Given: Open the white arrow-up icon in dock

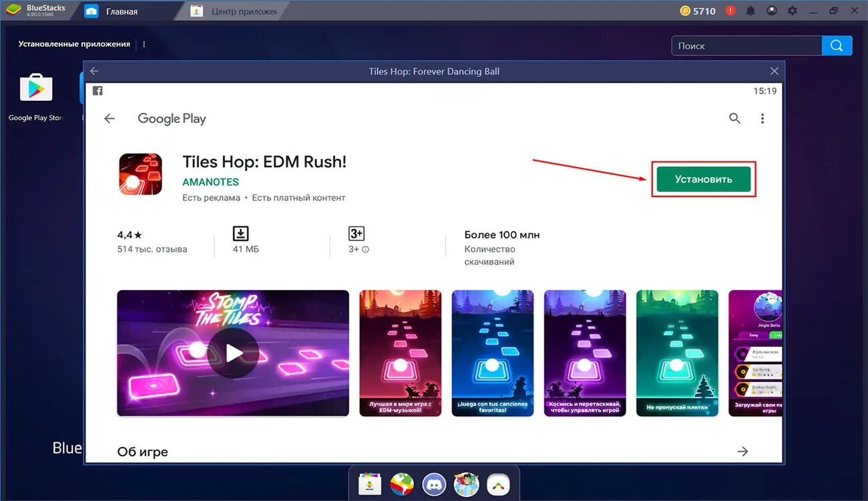Looking at the screenshot, I should 498,484.
